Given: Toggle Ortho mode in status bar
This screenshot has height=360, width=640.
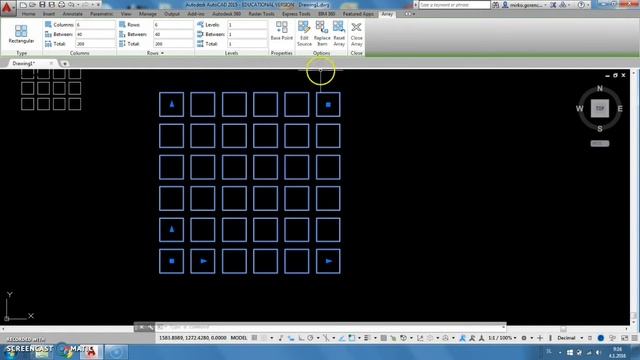Looking at the screenshot, I should [301, 338].
